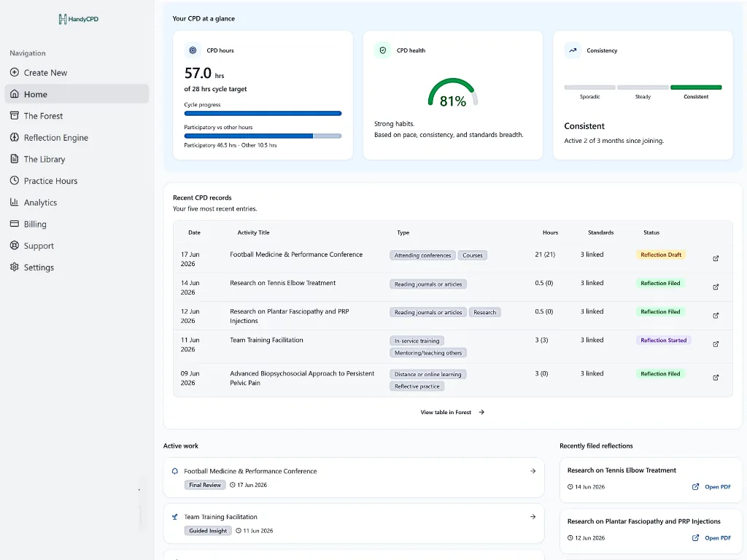Screen dimensions: 747x560
Task: Click the Settings gear icon
Action: [x=15, y=267]
